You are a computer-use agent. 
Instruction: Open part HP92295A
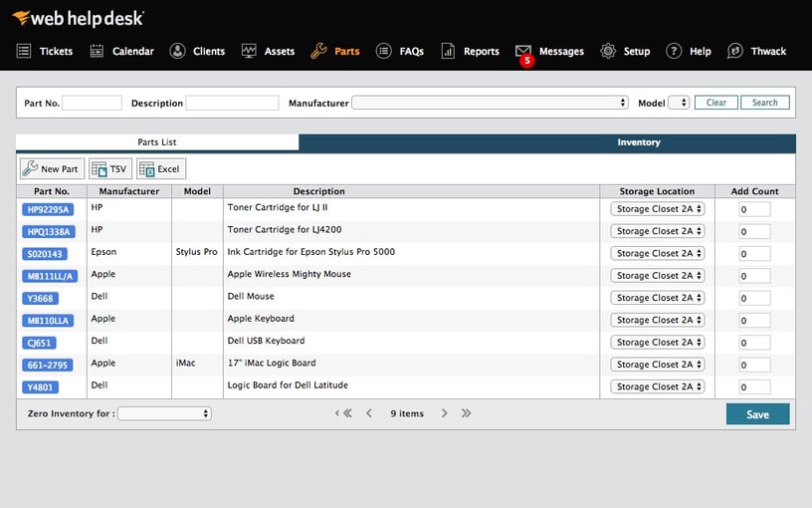[x=48, y=209]
